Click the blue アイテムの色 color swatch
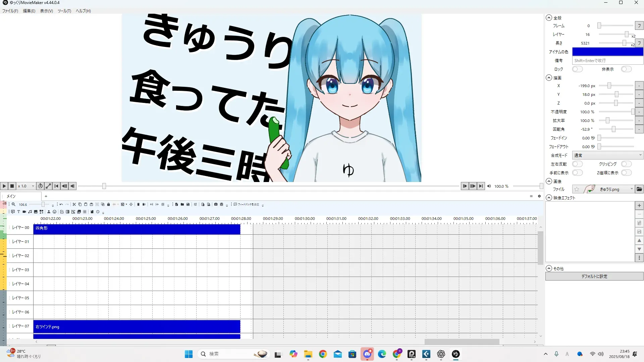Screen dimensions: 644x362 607,52
